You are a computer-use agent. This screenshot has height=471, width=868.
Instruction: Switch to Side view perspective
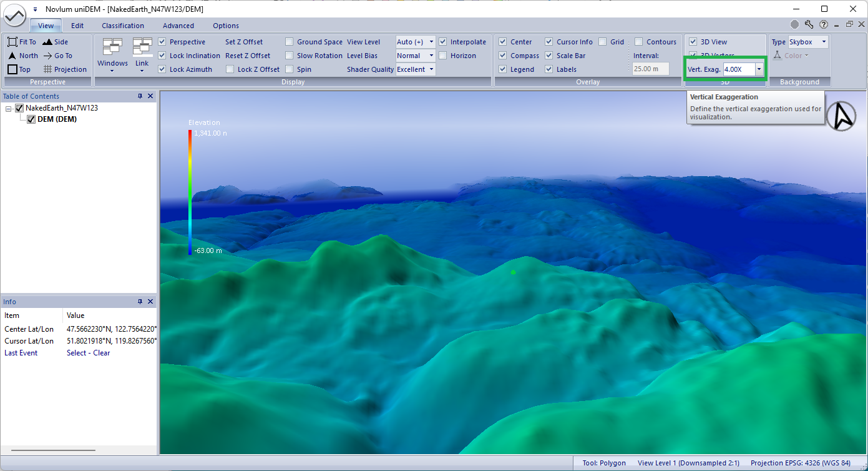[56, 42]
